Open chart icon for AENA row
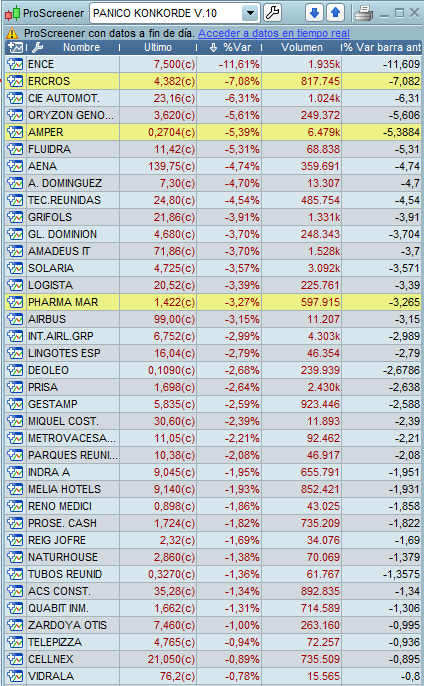Screen dimensions: 424x686 tap(15, 166)
